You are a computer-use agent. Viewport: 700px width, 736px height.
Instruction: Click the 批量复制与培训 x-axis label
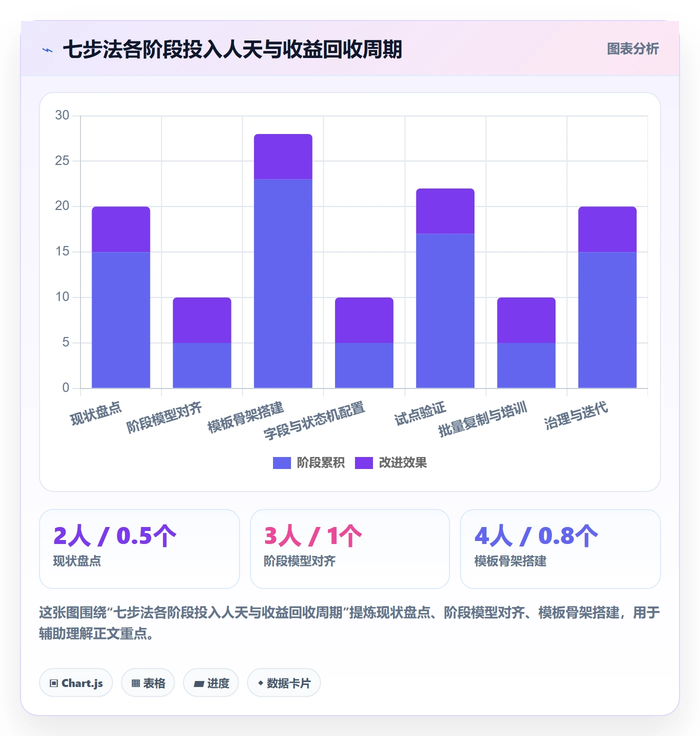tap(483, 419)
